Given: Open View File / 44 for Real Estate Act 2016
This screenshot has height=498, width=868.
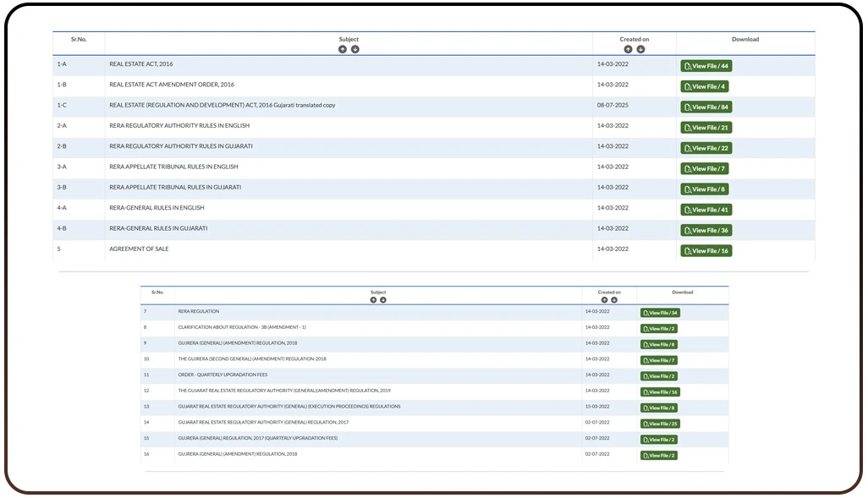Looking at the screenshot, I should pyautogui.click(x=706, y=65).
